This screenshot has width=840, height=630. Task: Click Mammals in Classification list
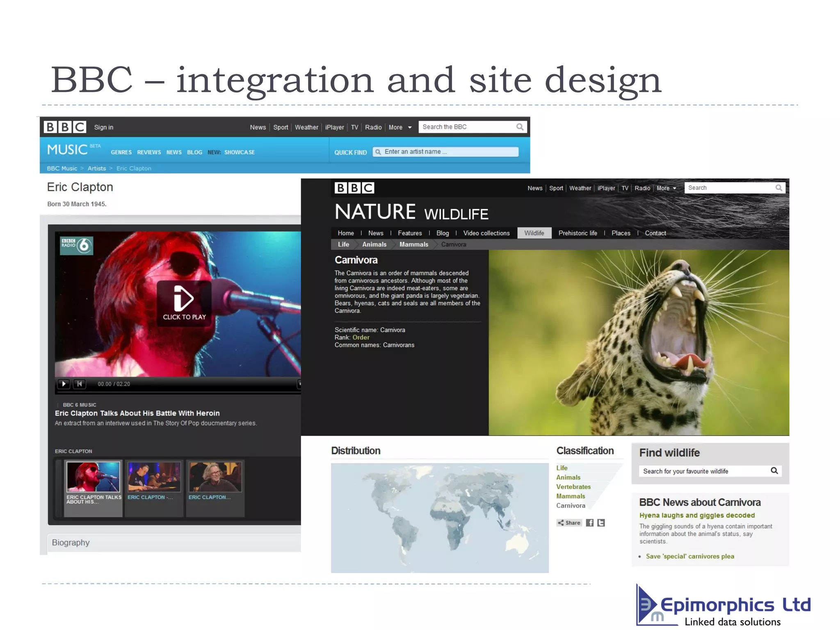[x=571, y=496]
